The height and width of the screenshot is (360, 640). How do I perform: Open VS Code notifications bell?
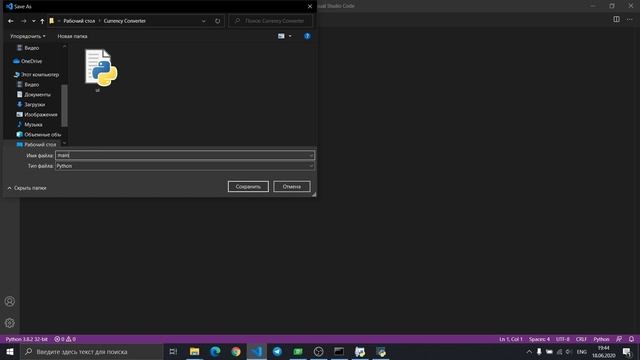click(631, 339)
